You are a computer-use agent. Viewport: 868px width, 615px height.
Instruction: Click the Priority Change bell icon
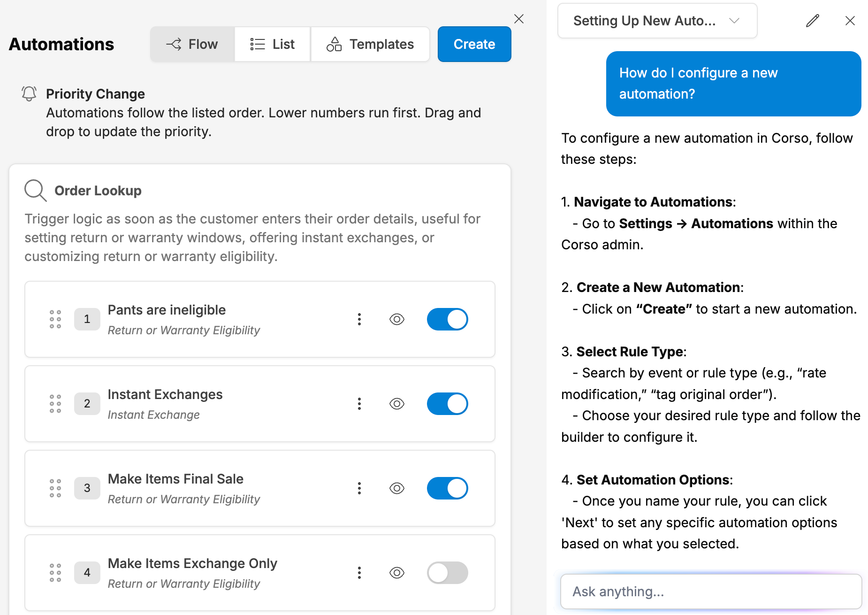click(x=29, y=93)
